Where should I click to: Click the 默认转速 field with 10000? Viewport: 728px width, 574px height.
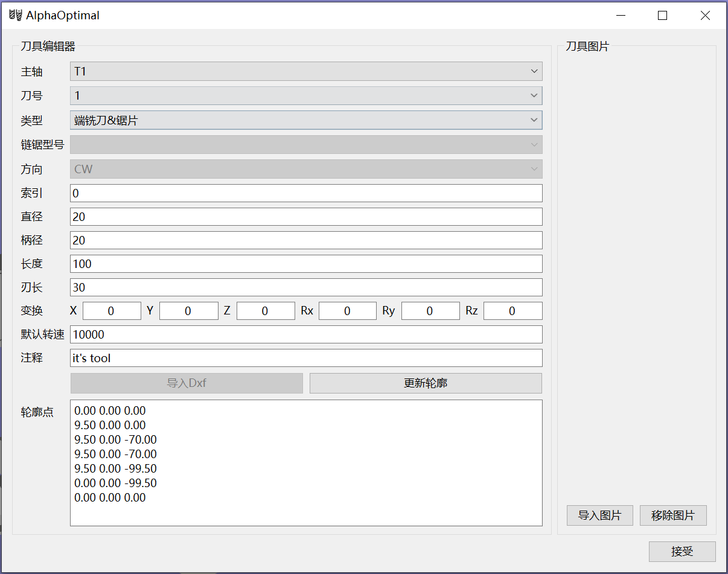(306, 334)
